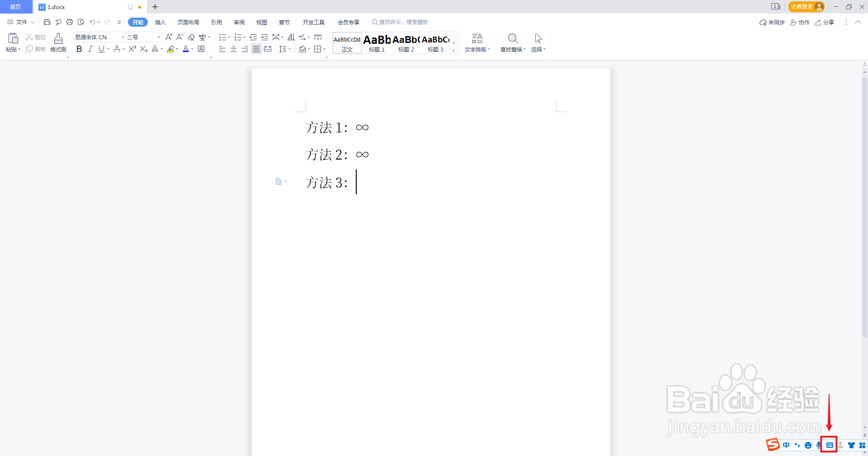Screen dimensions: 868x456
Task: Click the 协作 collaborate button
Action: click(800, 22)
